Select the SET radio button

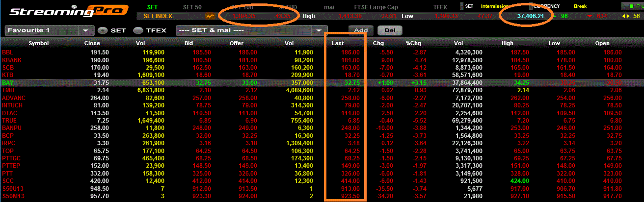pyautogui.click(x=102, y=30)
